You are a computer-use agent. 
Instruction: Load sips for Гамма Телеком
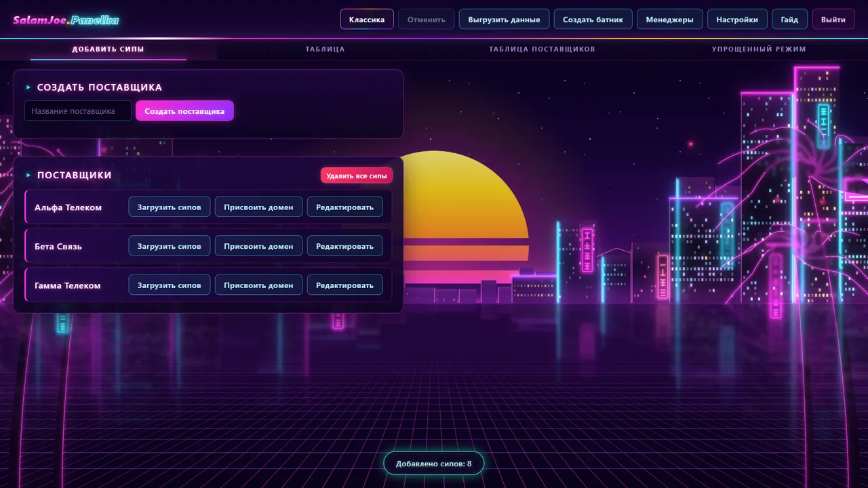[x=170, y=285]
